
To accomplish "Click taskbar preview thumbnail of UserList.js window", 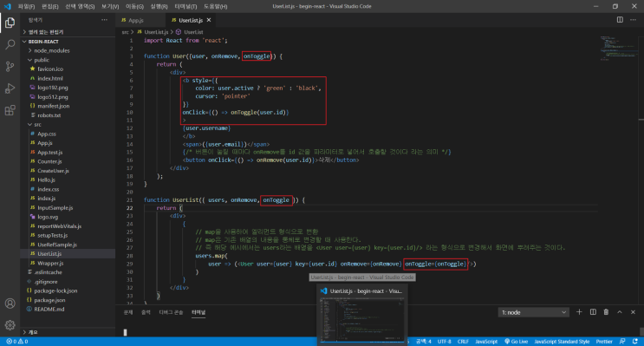I will coord(361,320).
